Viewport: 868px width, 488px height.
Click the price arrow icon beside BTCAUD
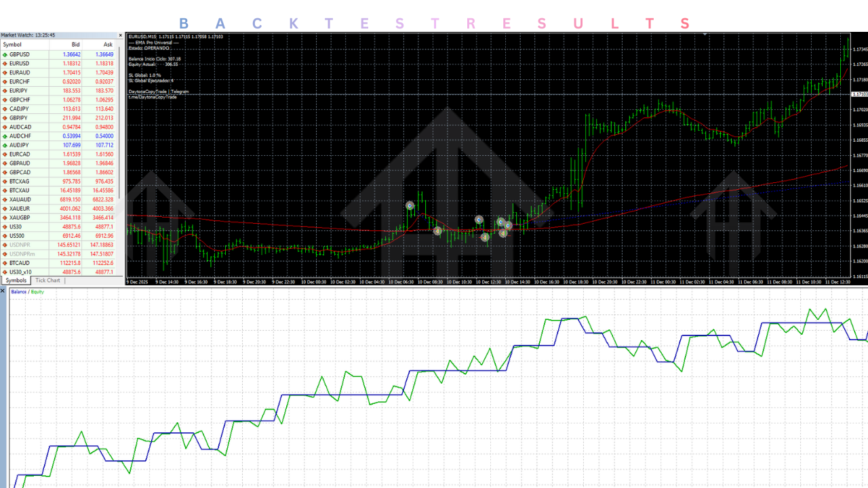(x=4, y=262)
